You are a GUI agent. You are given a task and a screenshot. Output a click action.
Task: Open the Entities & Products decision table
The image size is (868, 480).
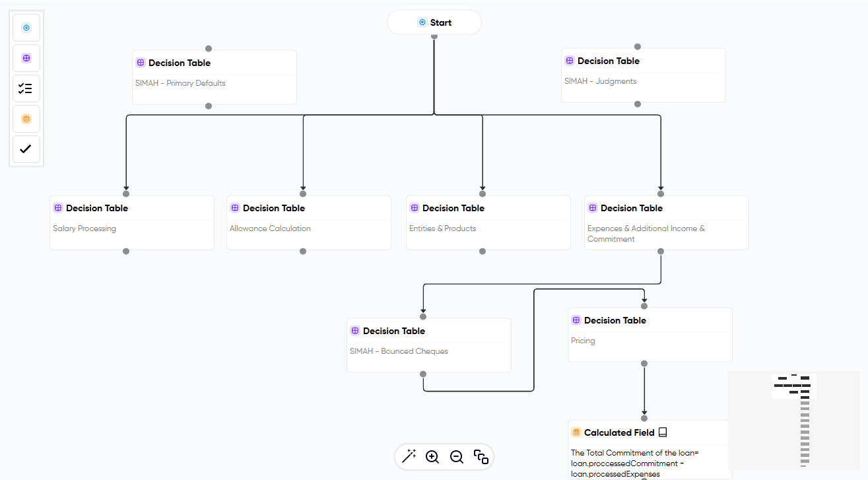[488, 222]
